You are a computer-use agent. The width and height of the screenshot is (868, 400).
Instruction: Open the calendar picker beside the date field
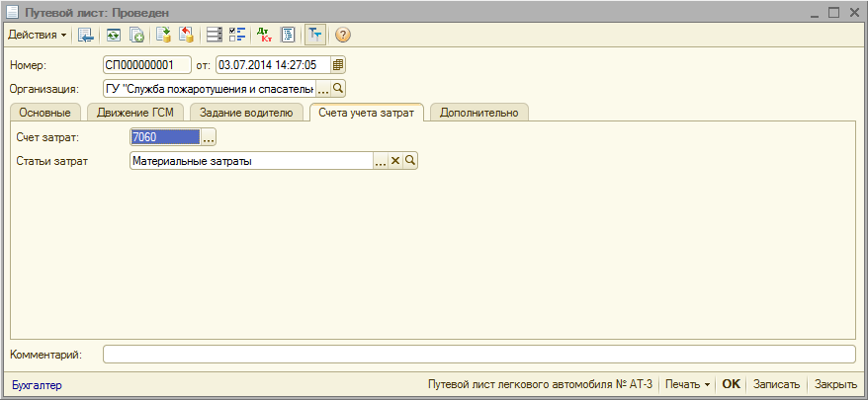pos(338,65)
